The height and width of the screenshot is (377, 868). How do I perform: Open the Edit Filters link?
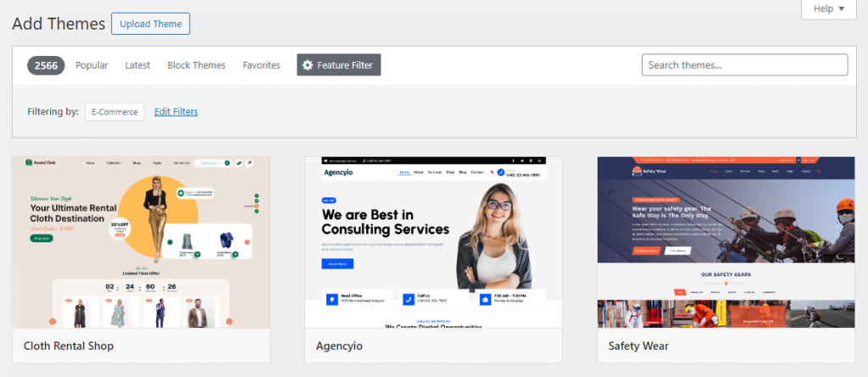(x=176, y=112)
